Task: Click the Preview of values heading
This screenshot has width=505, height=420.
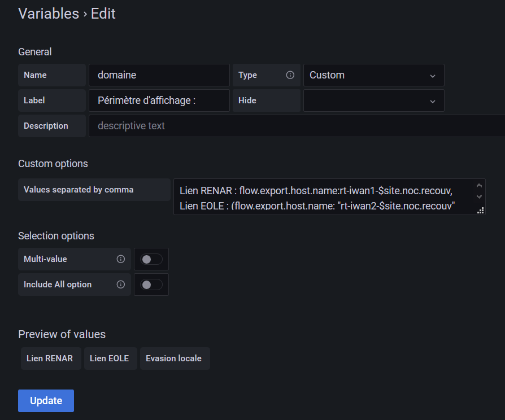Action: pyautogui.click(x=62, y=334)
